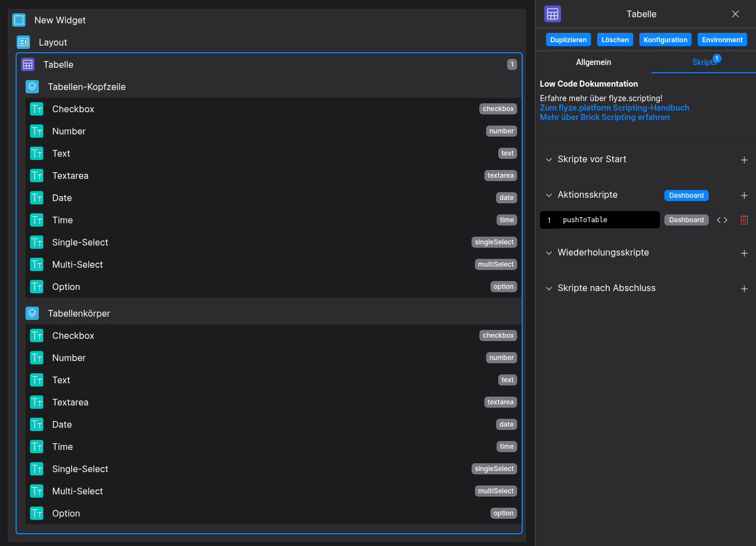Switch to the Allgemein tab
This screenshot has height=546, width=756.
click(x=593, y=62)
